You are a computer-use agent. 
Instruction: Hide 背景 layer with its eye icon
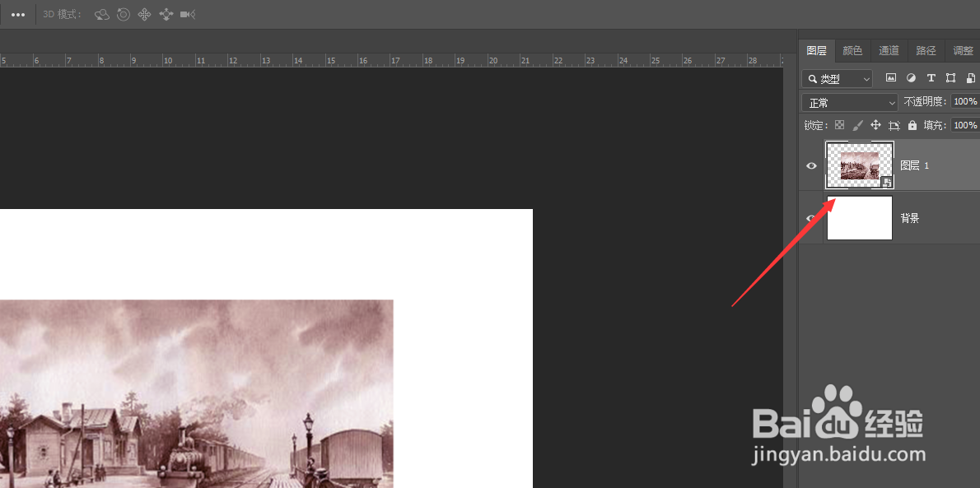point(811,218)
